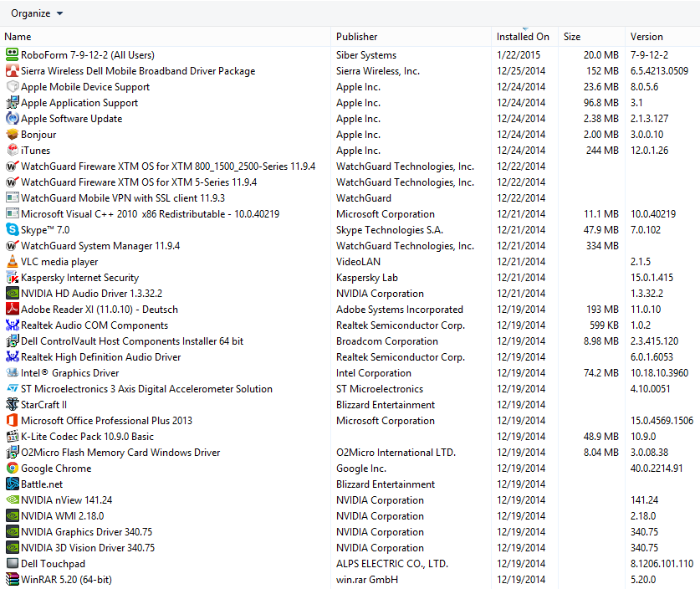Click the ST Microelectronics accelerometer icon
Viewport: 700px width, 589px height.
[12, 389]
